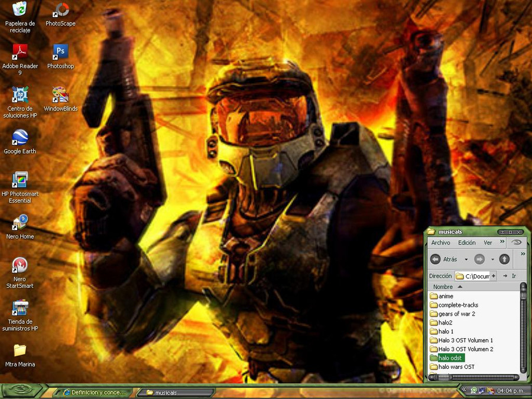Viewport: 532px width, 399px height.
Task: Expand hidden menus via the menu bar chevron
Action: tap(502, 242)
